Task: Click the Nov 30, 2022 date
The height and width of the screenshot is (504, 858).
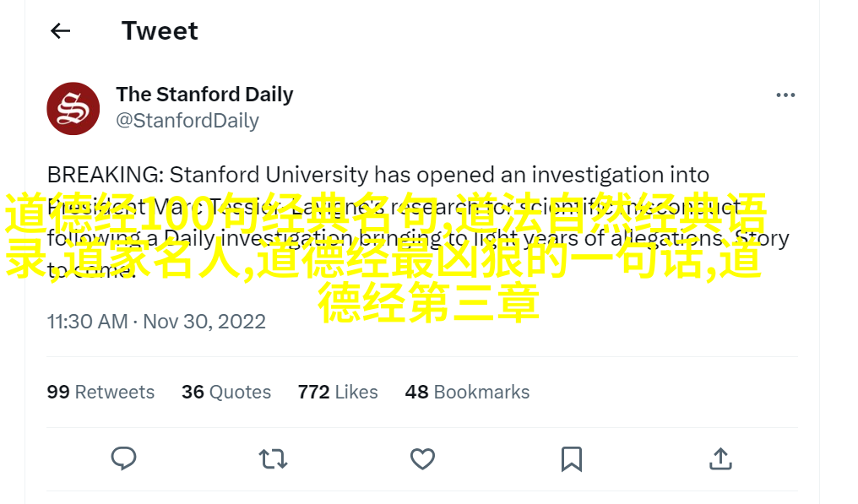Action: [204, 322]
